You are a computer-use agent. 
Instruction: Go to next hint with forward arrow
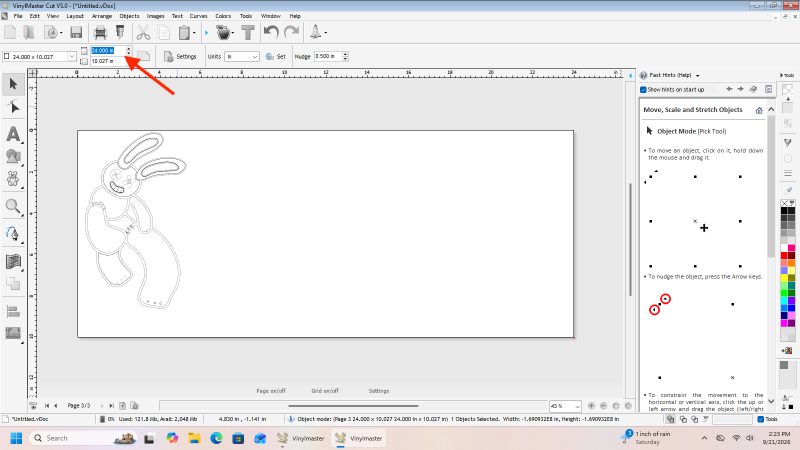(x=740, y=89)
